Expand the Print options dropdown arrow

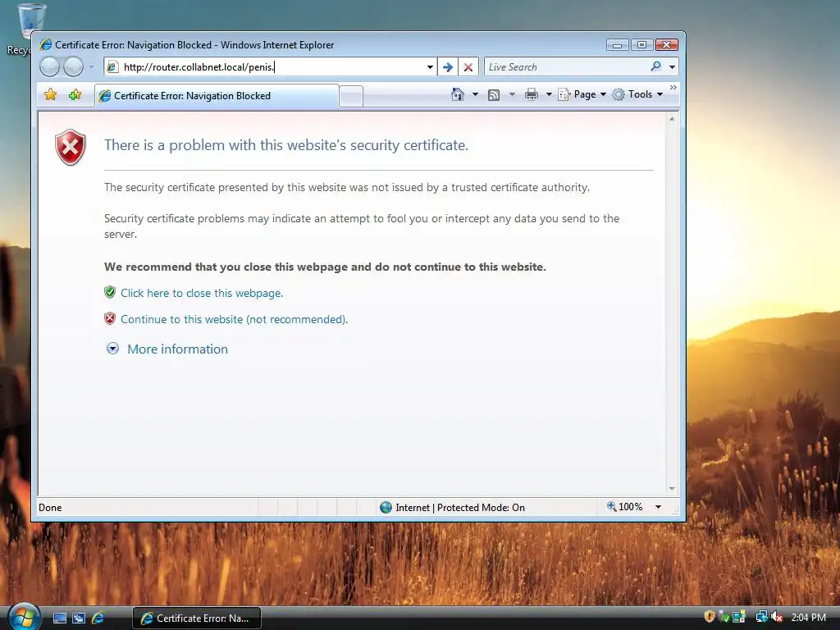(549, 94)
